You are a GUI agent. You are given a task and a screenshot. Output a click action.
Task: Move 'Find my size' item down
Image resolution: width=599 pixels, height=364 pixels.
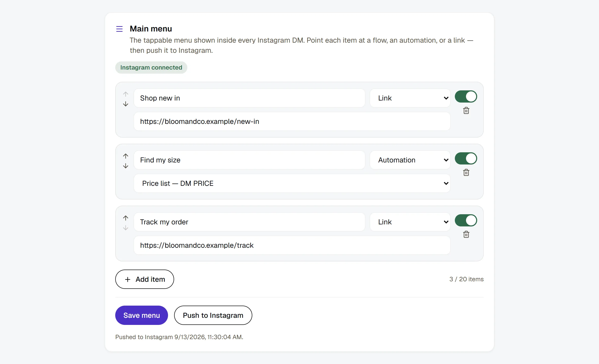[126, 166]
